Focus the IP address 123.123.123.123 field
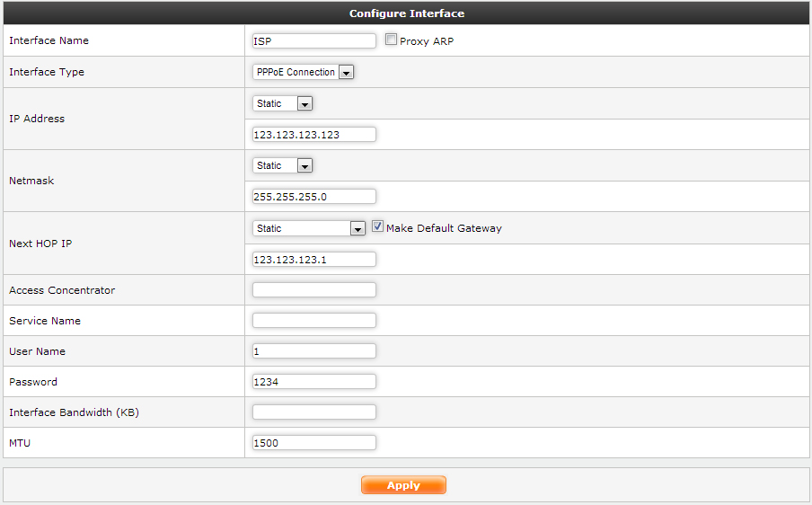This screenshot has width=812, height=505. point(314,135)
